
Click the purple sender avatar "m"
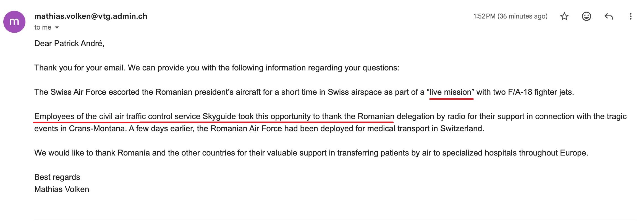point(14,22)
